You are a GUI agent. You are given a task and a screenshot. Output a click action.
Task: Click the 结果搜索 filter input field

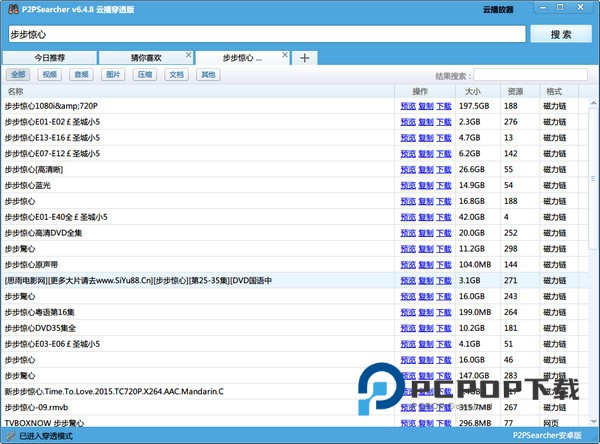530,75
